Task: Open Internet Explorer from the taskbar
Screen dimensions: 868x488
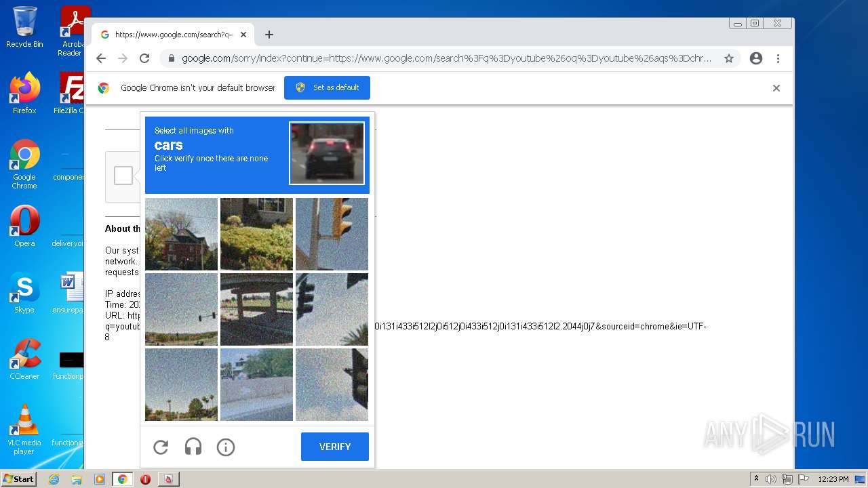Action: point(54,479)
